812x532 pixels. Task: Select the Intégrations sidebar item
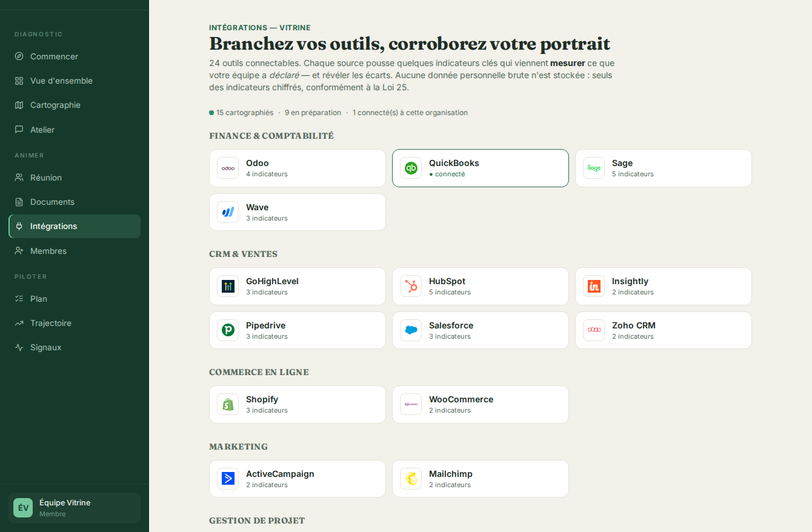[75, 226]
